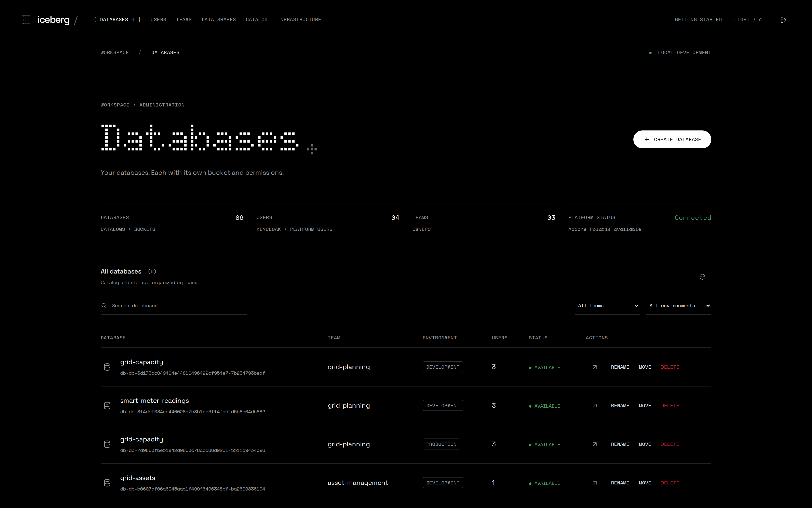
Task: Click the asset-management team cell
Action: tap(358, 483)
